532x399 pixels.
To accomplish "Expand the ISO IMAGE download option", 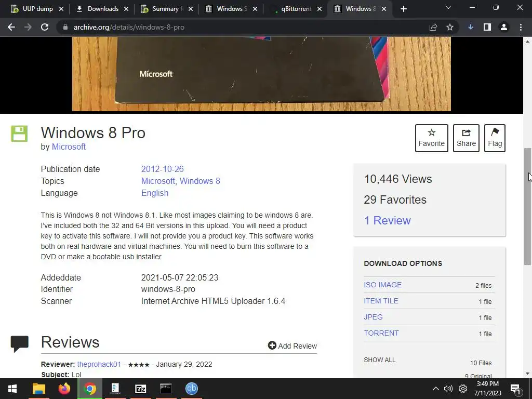I will tap(383, 285).
